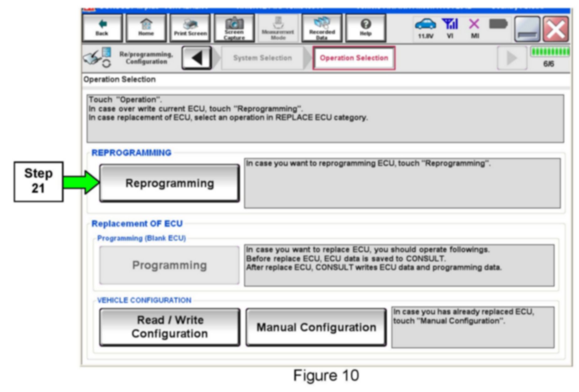Click the Print Screen icon

pos(190,28)
